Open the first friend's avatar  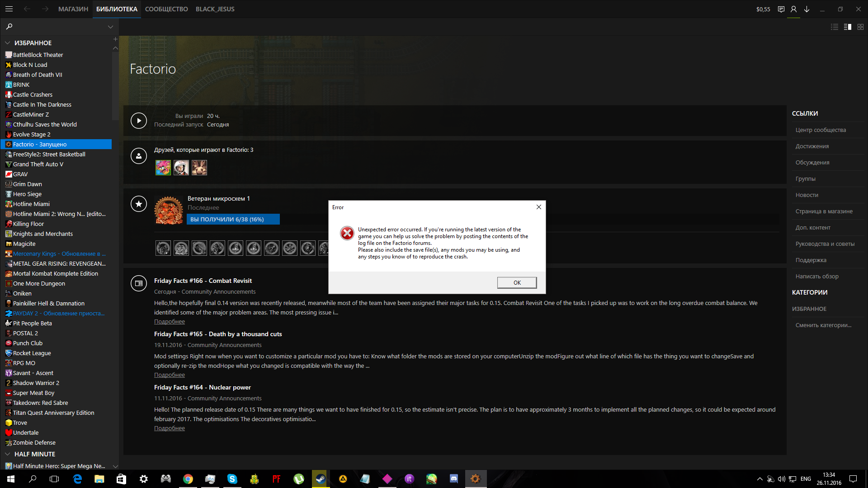point(163,168)
